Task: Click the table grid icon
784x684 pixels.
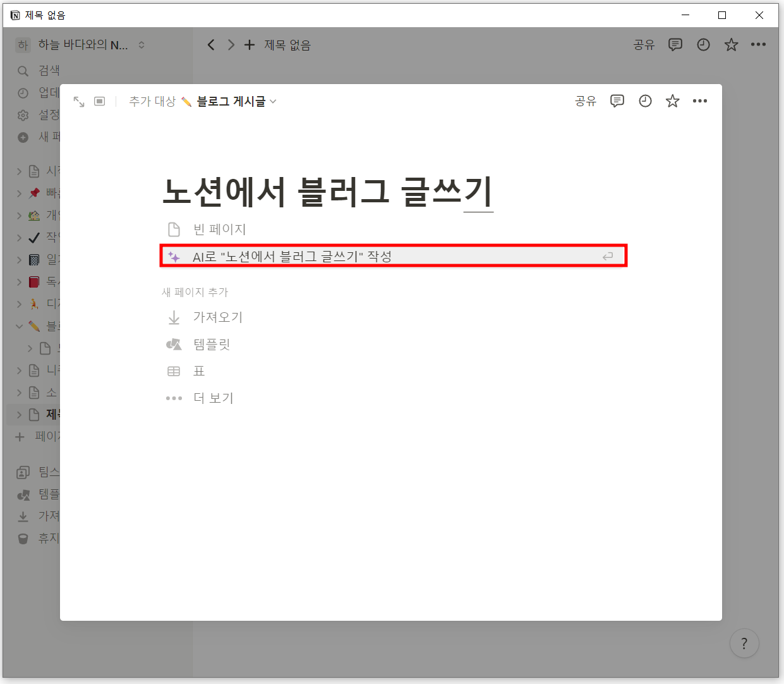Action: (174, 372)
